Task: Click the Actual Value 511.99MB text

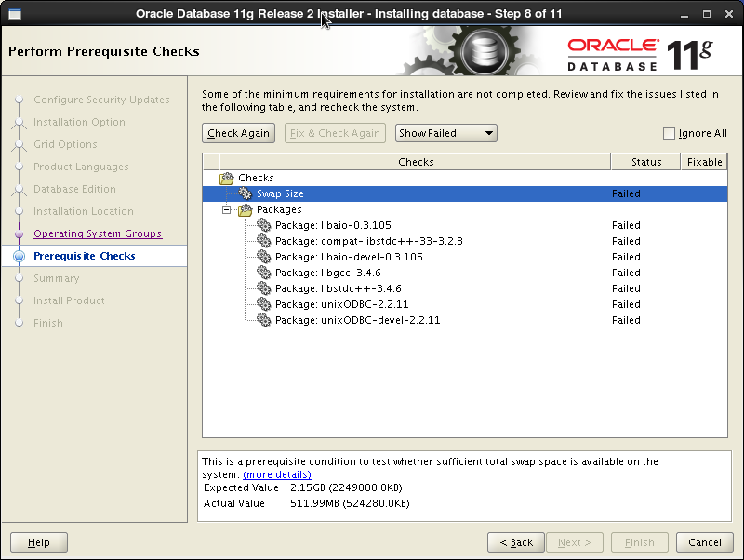Action: tap(350, 503)
